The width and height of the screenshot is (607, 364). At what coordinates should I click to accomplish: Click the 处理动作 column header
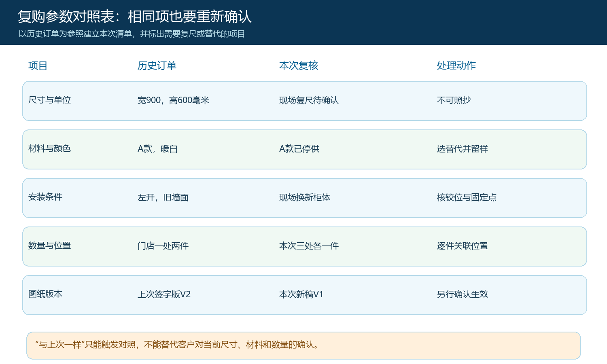click(456, 66)
